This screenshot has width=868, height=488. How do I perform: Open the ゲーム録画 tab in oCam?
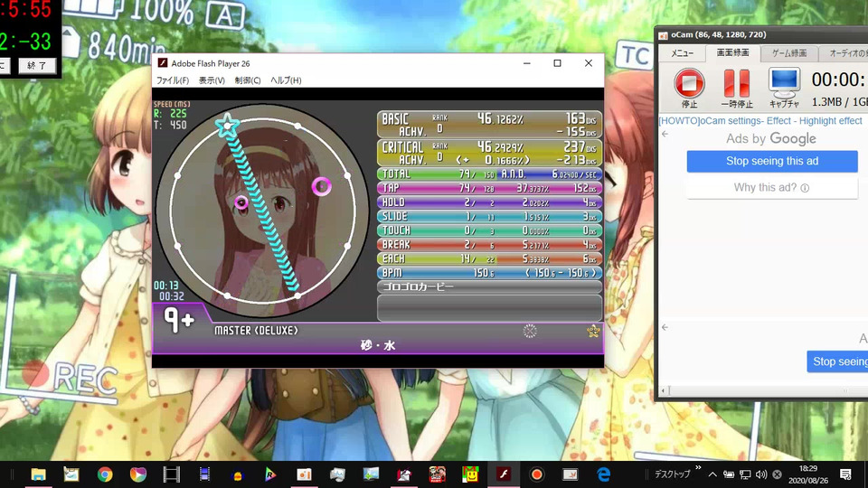click(x=789, y=53)
